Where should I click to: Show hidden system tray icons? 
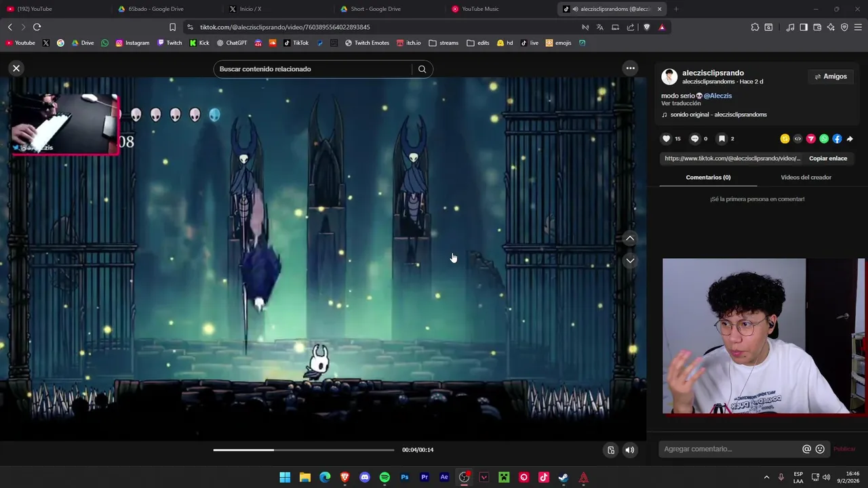pos(767,477)
